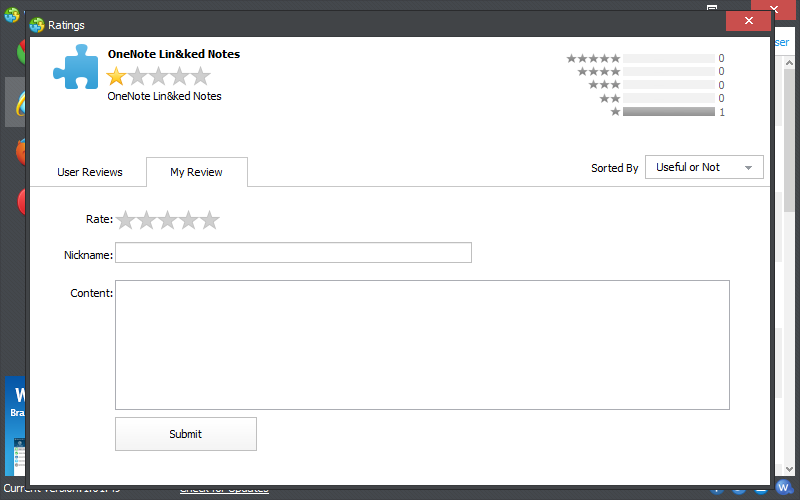
Task: Close the Ratings dialog
Action: pos(748,20)
